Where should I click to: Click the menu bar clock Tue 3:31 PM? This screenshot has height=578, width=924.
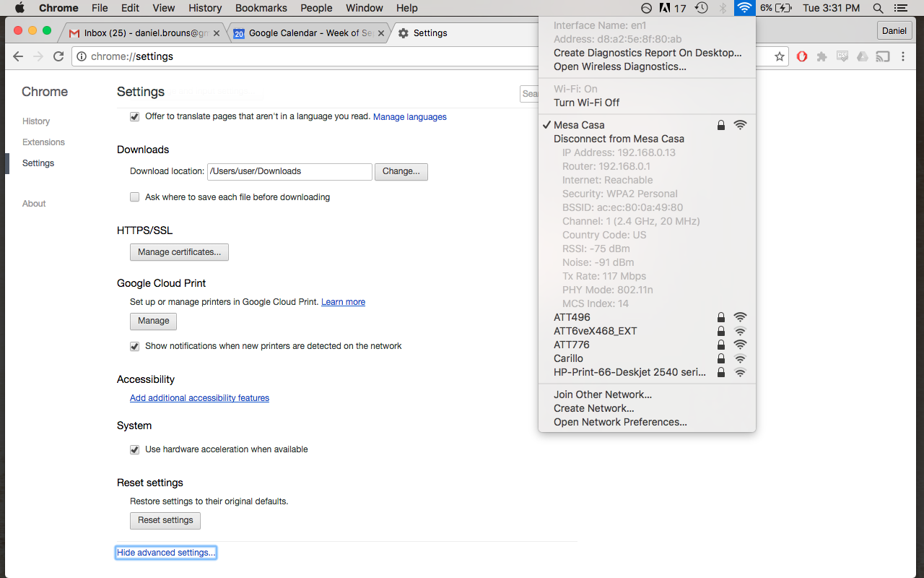click(x=832, y=8)
